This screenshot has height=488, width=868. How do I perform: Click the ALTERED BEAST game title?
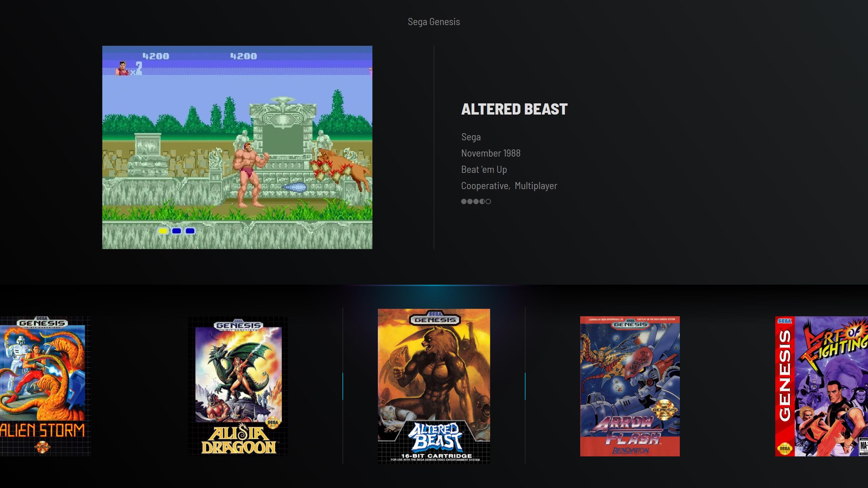(x=514, y=109)
